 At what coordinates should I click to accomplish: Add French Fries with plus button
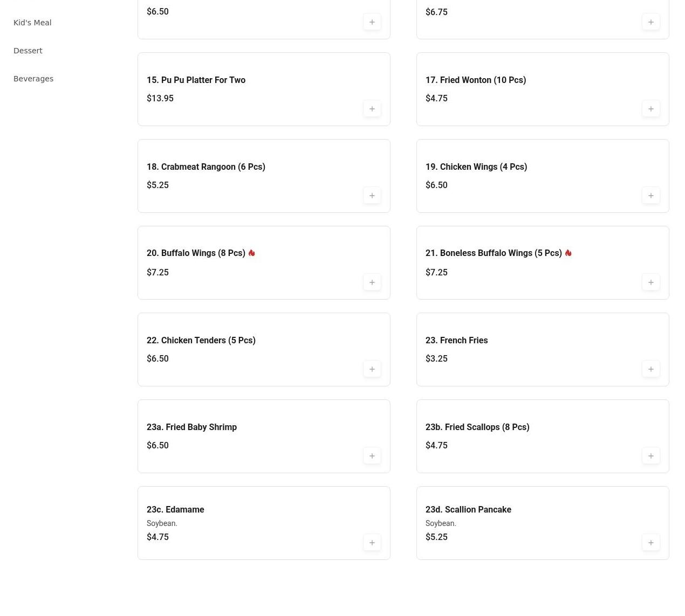651,369
